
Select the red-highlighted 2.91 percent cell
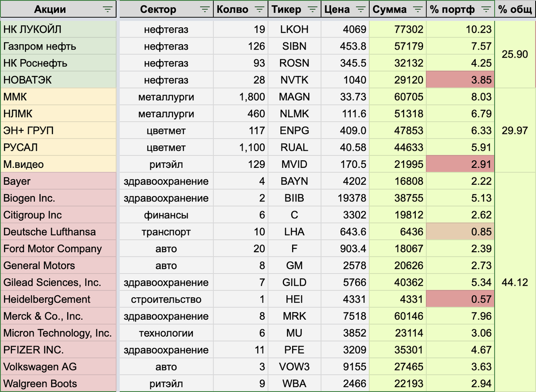click(x=460, y=164)
